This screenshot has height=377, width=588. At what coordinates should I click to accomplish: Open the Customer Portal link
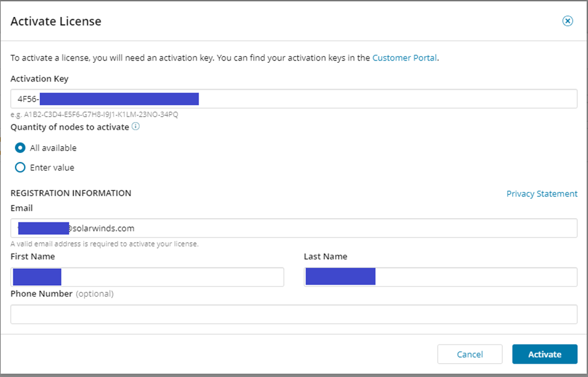(404, 57)
